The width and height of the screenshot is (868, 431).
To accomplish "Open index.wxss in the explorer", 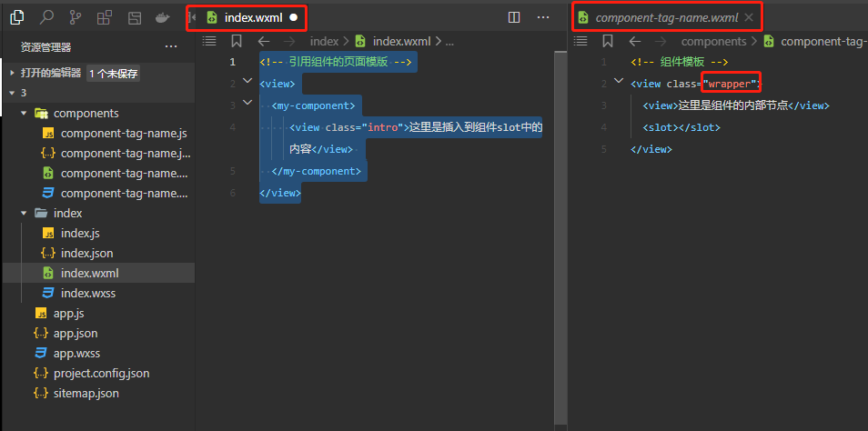I will tap(88, 293).
